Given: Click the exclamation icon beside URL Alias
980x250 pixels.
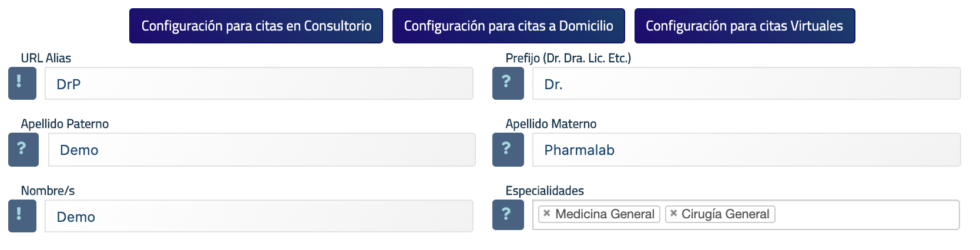Looking at the screenshot, I should coord(22,83).
